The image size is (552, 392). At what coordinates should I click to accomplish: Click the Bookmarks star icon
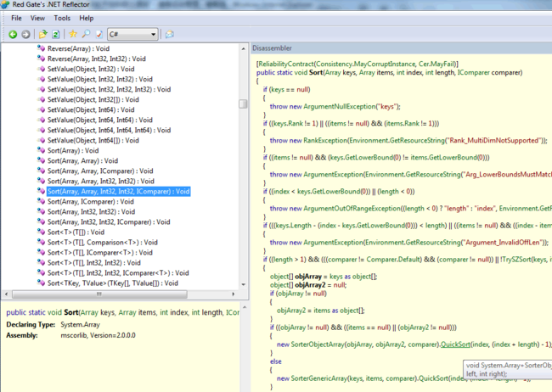click(x=73, y=34)
